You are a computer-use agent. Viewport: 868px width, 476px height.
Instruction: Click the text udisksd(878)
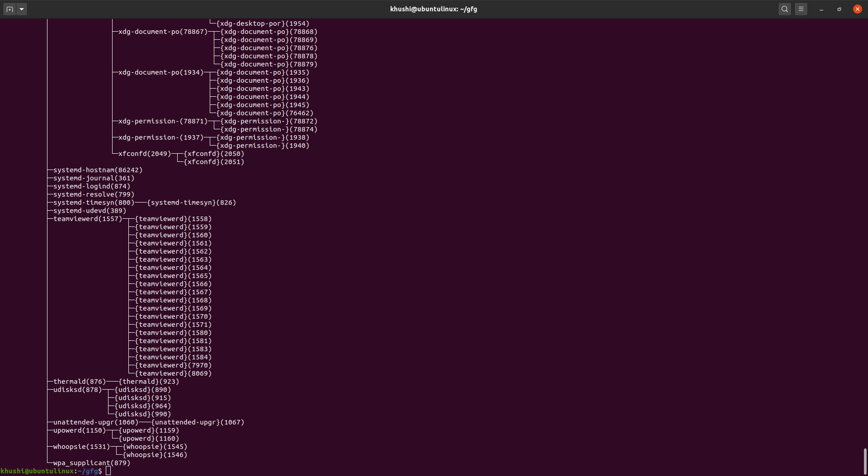pos(78,390)
